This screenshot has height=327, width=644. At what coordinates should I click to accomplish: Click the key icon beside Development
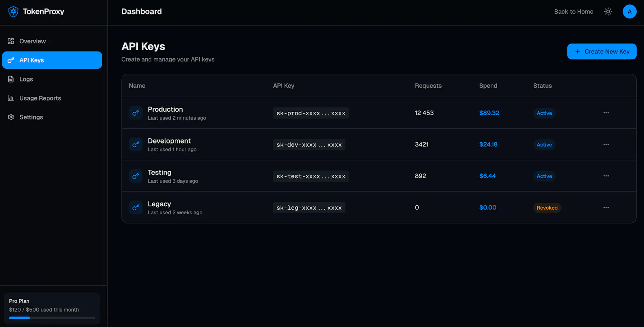136,144
